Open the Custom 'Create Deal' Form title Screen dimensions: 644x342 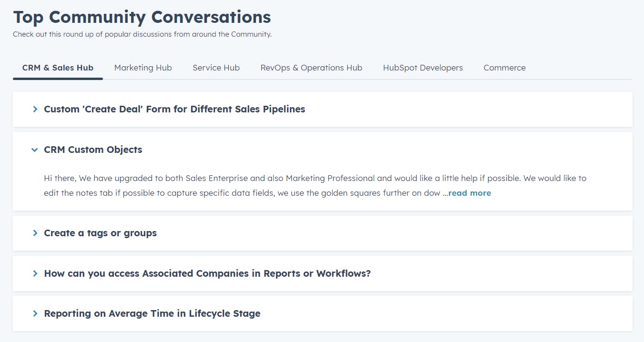click(174, 109)
